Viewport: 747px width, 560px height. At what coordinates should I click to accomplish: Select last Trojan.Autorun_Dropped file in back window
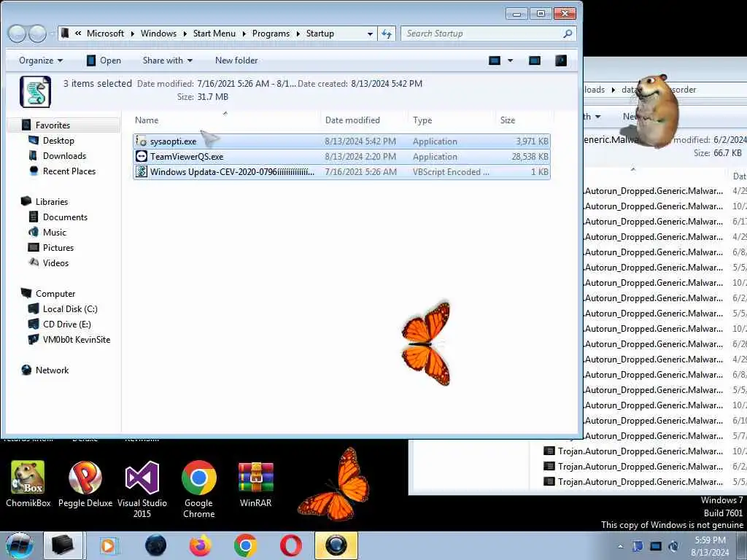coord(640,482)
